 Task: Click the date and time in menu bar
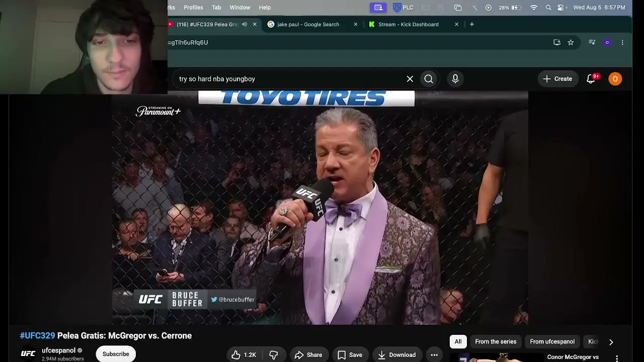click(599, 8)
